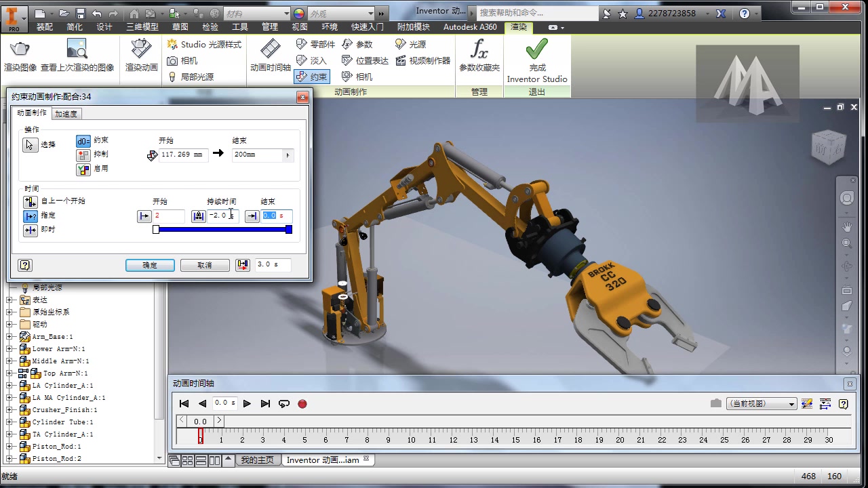The width and height of the screenshot is (868, 488).
Task: Open the 三维模型 ribbon tab
Action: point(142,27)
